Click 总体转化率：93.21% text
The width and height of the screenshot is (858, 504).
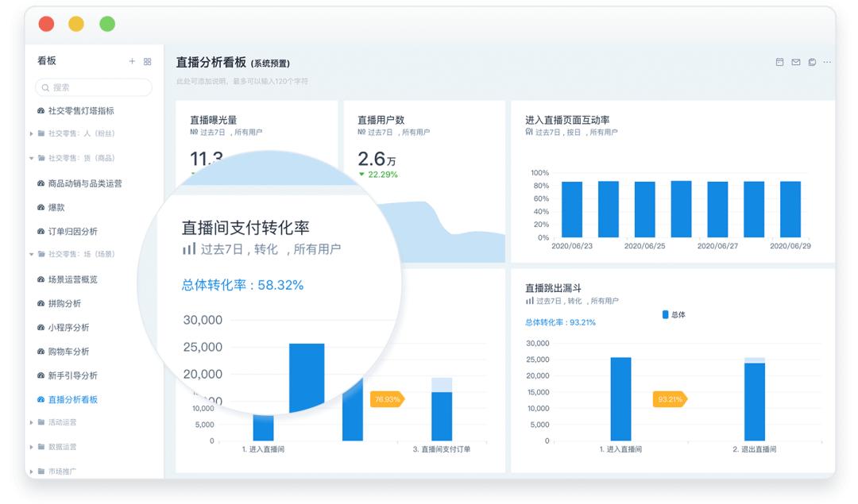[x=560, y=322]
